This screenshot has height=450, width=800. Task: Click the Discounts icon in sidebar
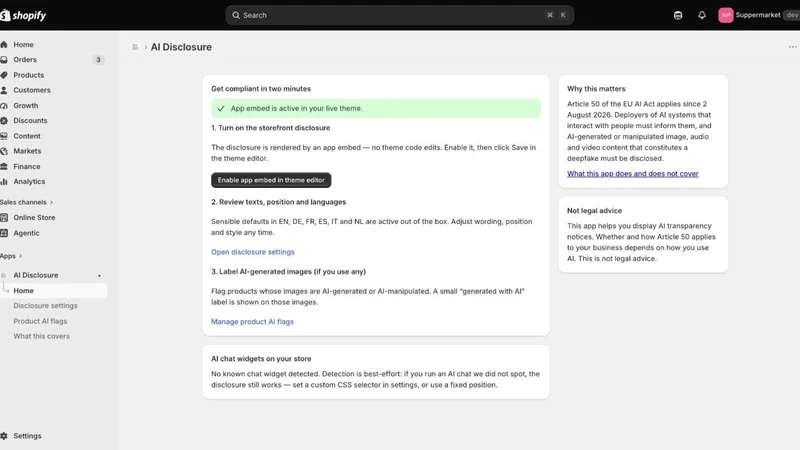point(4,121)
